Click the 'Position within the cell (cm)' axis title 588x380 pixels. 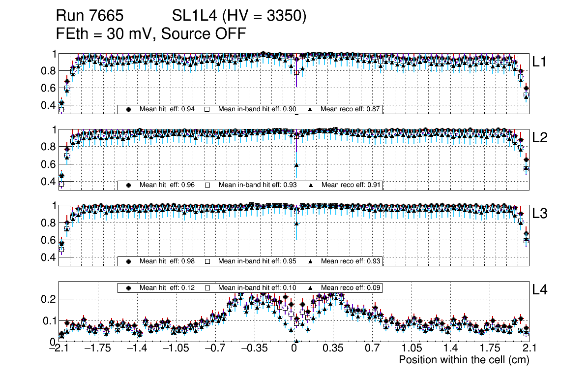tap(464, 360)
